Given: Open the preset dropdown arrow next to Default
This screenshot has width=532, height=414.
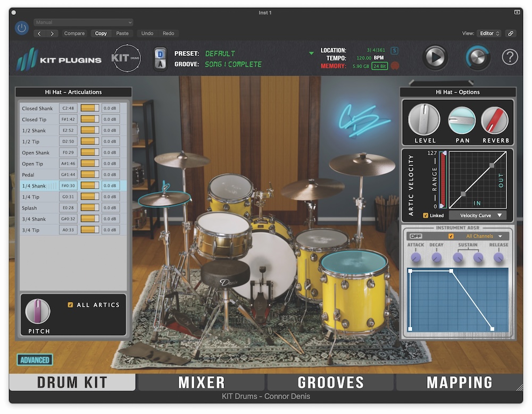Looking at the screenshot, I should [x=311, y=54].
